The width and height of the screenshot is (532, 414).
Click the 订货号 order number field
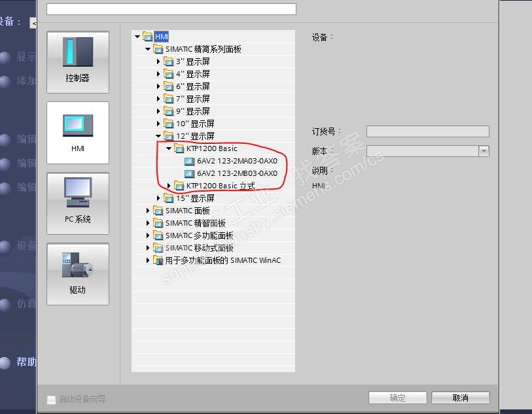click(428, 131)
